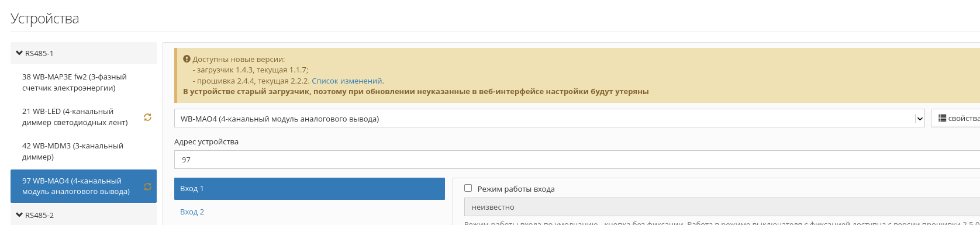Click the Устройства page heading
Image resolution: width=980 pixels, height=225 pixels.
click(44, 19)
